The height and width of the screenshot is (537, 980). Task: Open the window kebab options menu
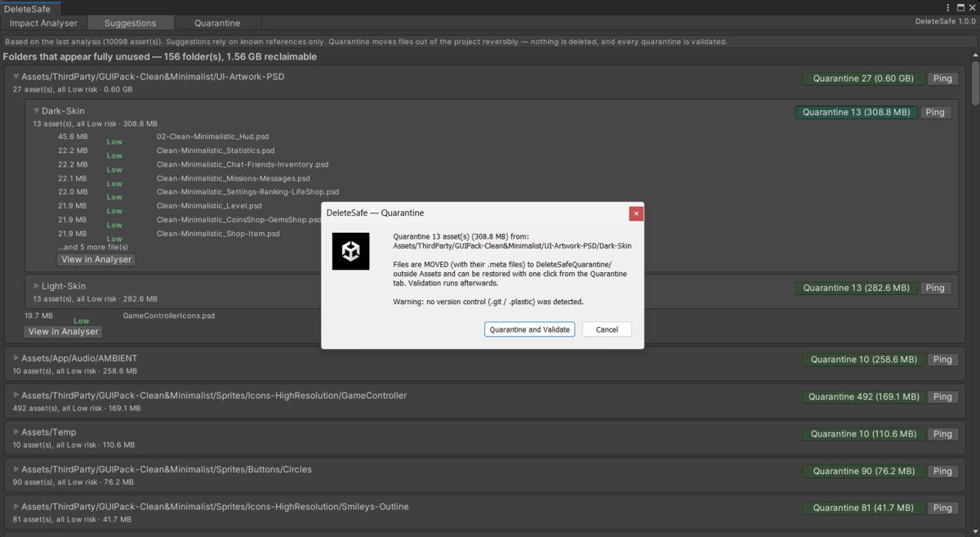pos(949,7)
